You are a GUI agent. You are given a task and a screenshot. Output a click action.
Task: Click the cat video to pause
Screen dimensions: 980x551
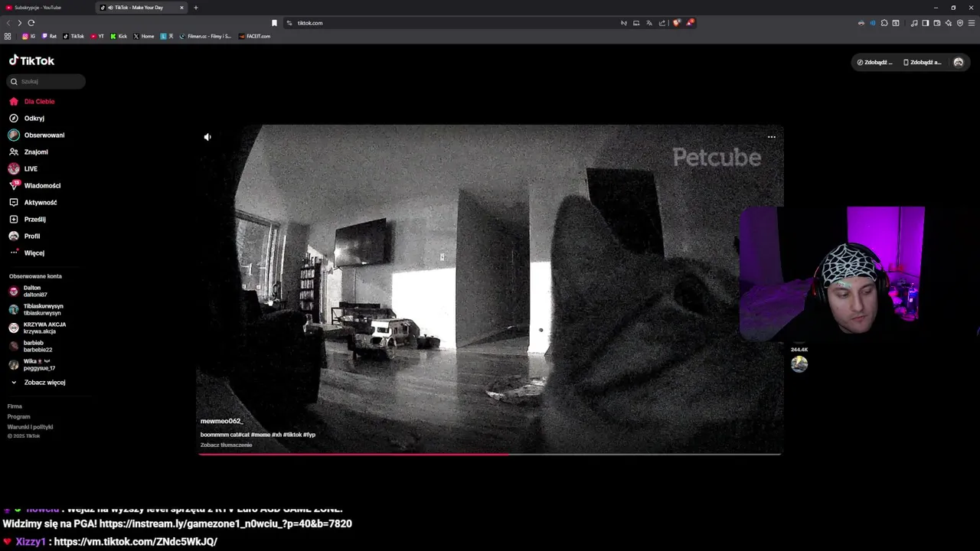click(x=490, y=289)
